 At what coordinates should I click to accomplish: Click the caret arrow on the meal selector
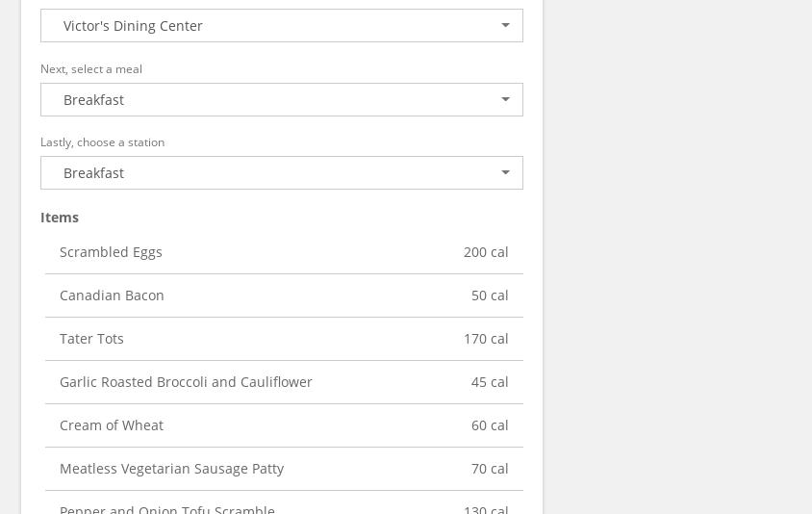click(505, 100)
